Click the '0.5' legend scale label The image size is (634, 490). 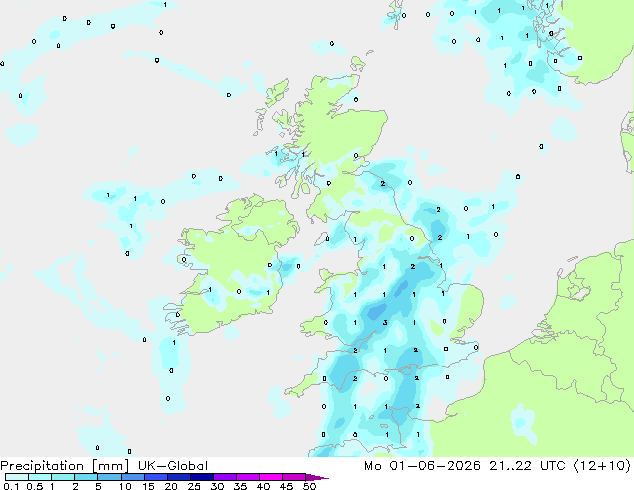35,486
